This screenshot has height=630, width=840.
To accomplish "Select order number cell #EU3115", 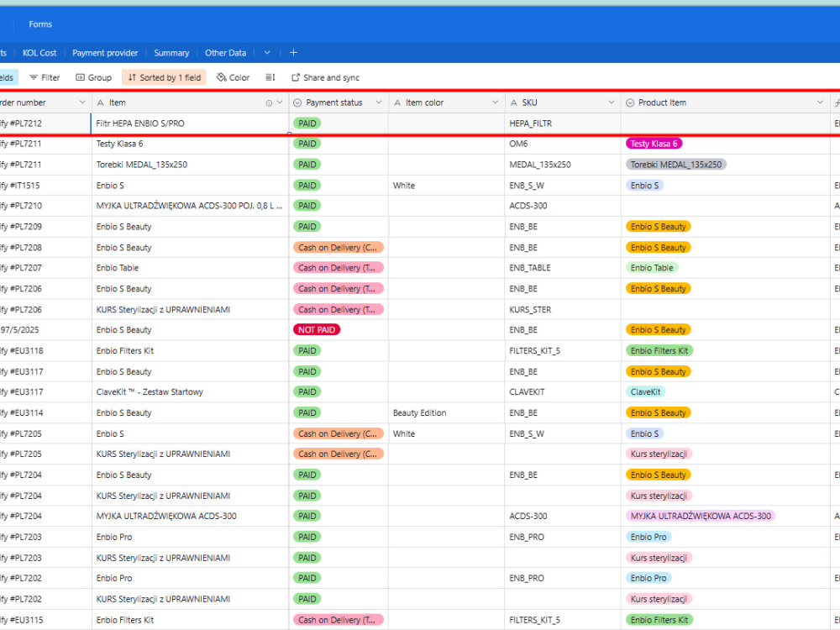I will (x=45, y=620).
